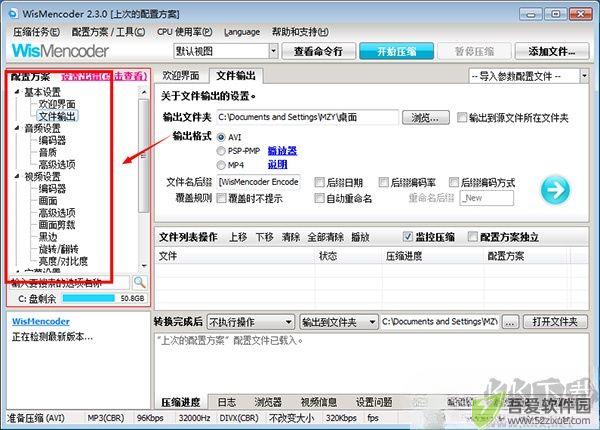Enable 配置方案独立 checkbox

[473, 237]
